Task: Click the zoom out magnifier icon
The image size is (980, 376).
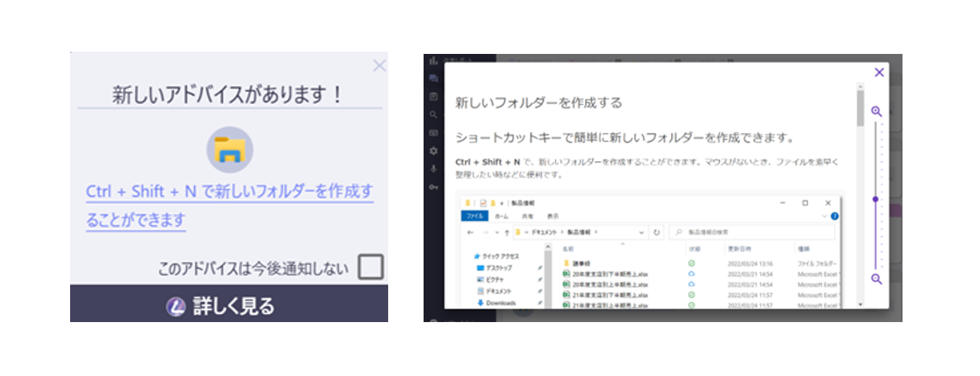Action: 877,279
